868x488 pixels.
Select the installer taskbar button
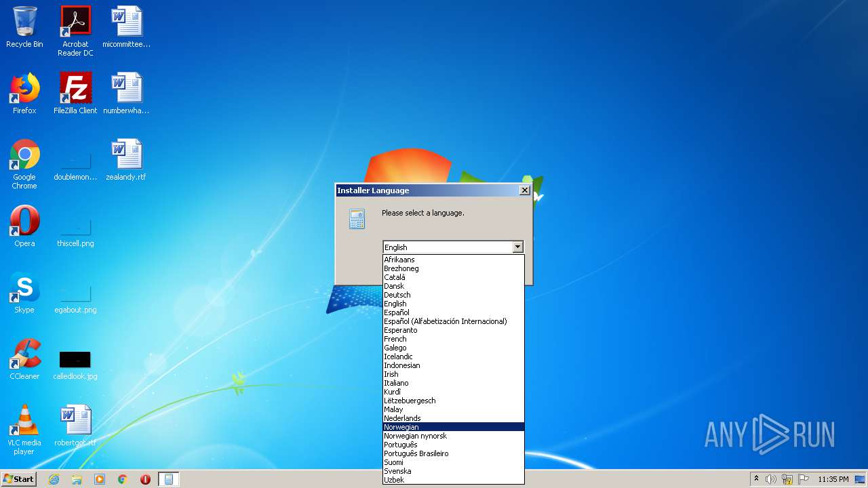tap(168, 479)
